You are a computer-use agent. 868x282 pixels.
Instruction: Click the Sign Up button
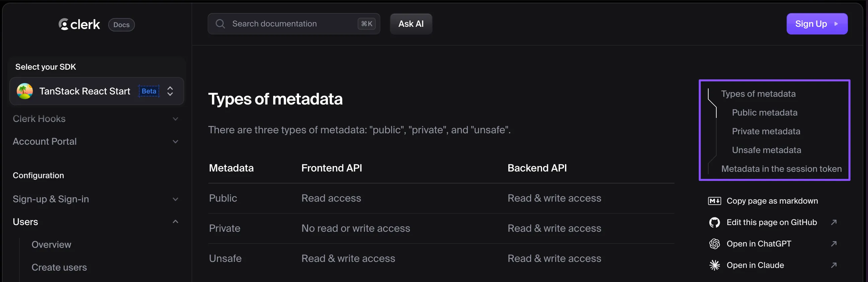pyautogui.click(x=816, y=24)
